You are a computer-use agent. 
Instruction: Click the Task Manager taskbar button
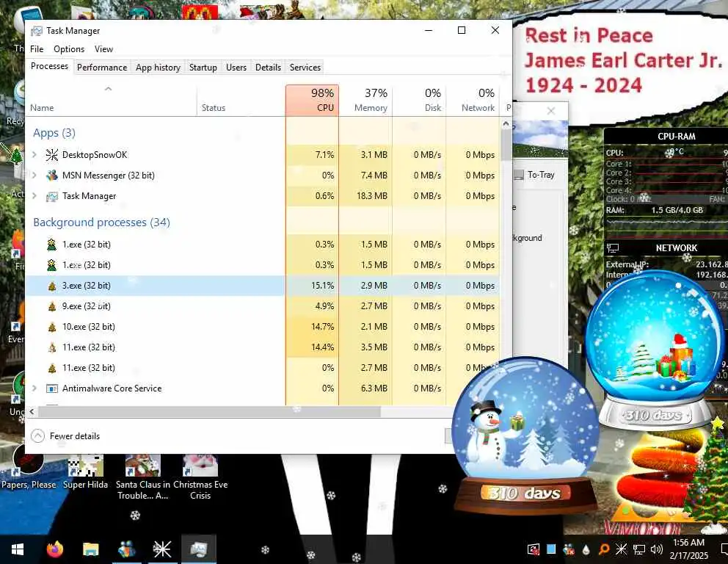pyautogui.click(x=198, y=549)
